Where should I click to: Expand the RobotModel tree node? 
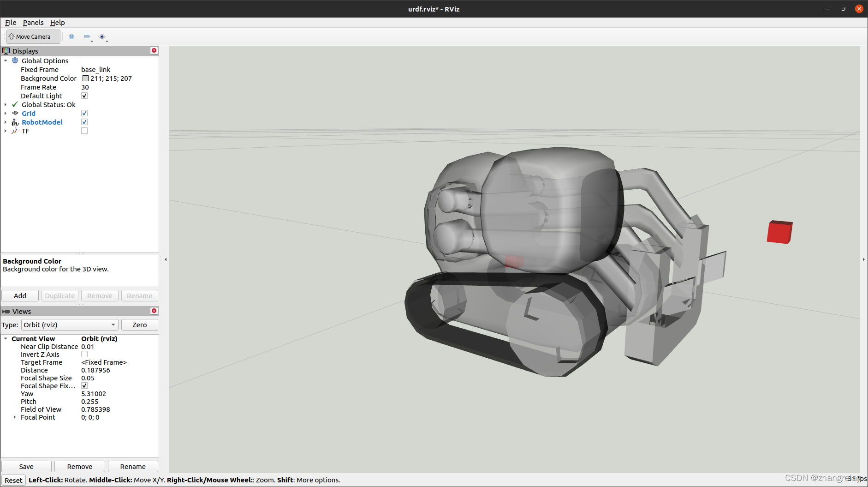(6, 122)
